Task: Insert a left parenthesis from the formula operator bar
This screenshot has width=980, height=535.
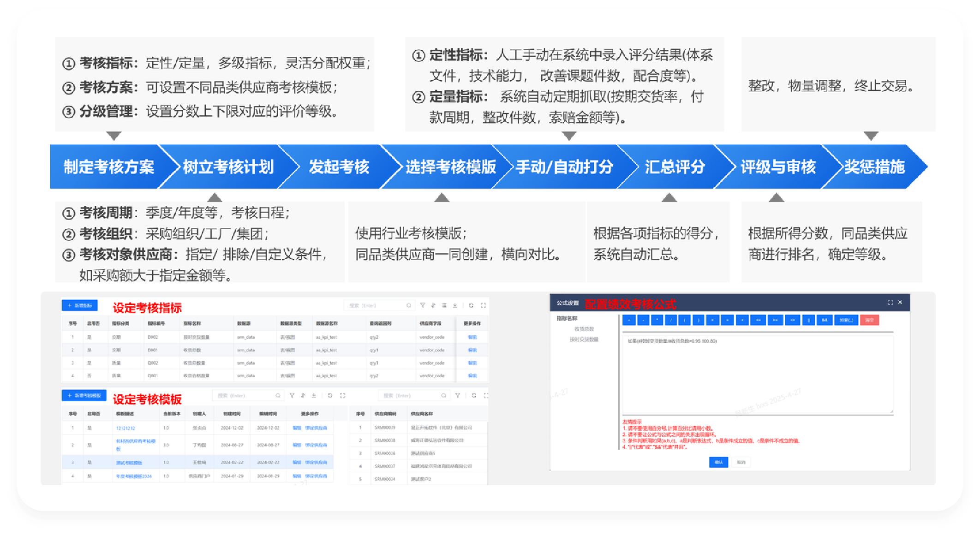Action: point(685,320)
